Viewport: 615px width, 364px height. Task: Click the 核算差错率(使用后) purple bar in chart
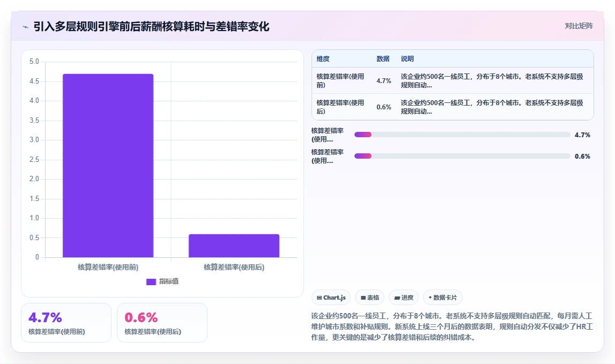234,246
